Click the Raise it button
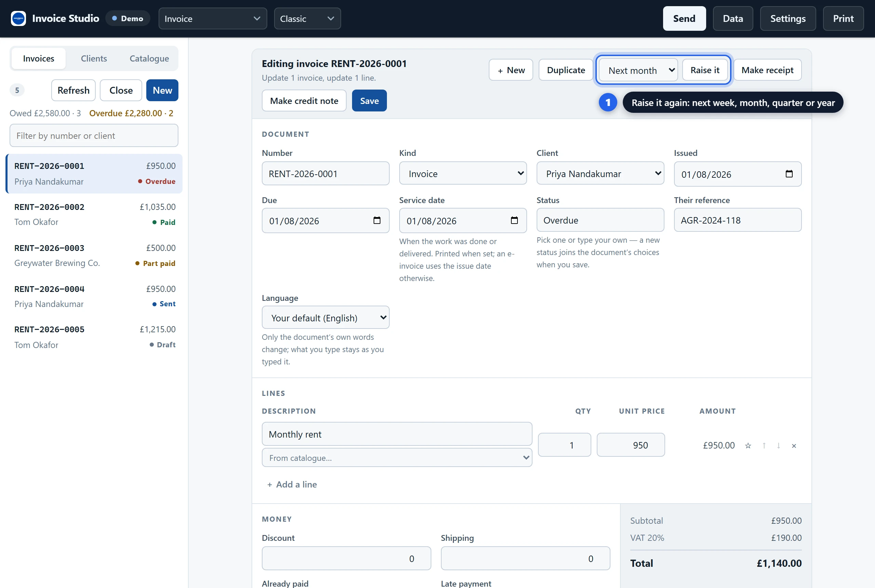The width and height of the screenshot is (875, 588). pyautogui.click(x=705, y=70)
